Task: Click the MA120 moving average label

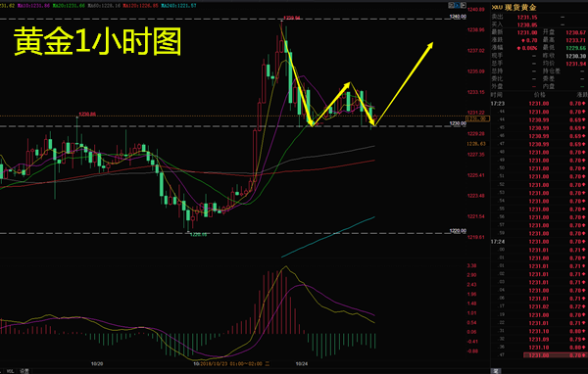Action: (140, 6)
